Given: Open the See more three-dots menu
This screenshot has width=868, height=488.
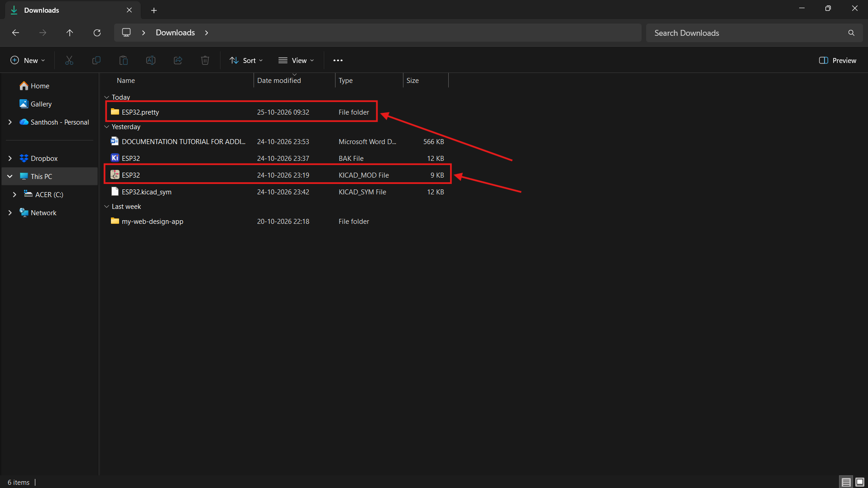Looking at the screenshot, I should point(338,60).
